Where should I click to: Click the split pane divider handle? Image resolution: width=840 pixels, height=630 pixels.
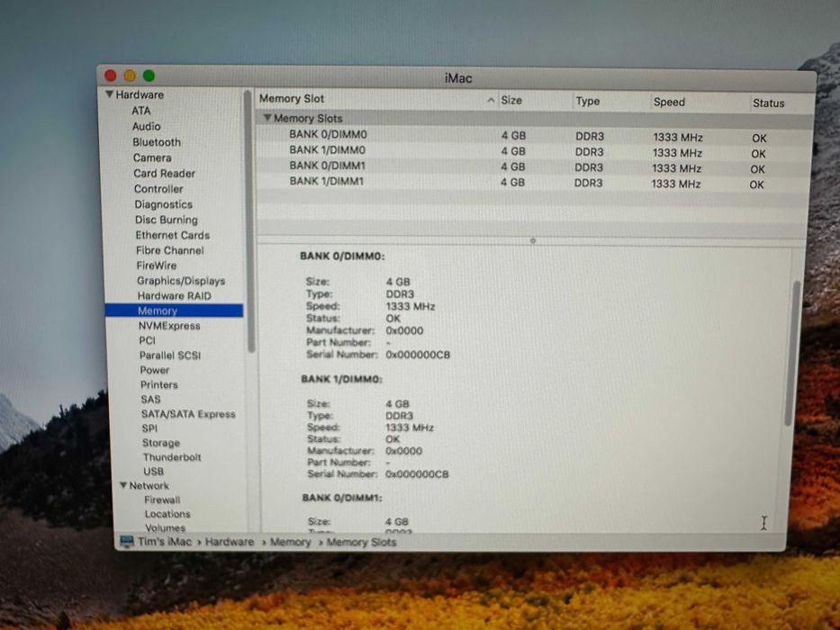pyautogui.click(x=532, y=240)
